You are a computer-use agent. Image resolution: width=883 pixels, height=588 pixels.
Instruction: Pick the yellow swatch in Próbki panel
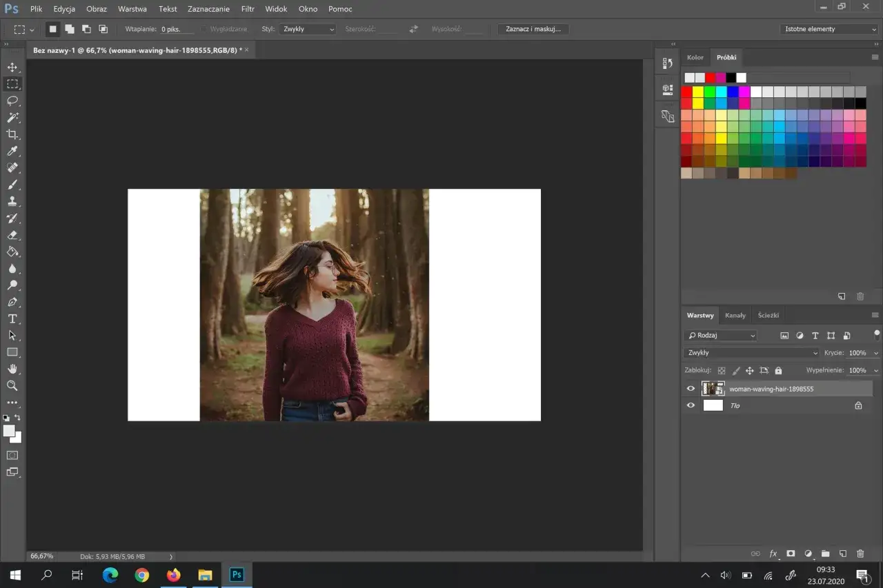[698, 92]
